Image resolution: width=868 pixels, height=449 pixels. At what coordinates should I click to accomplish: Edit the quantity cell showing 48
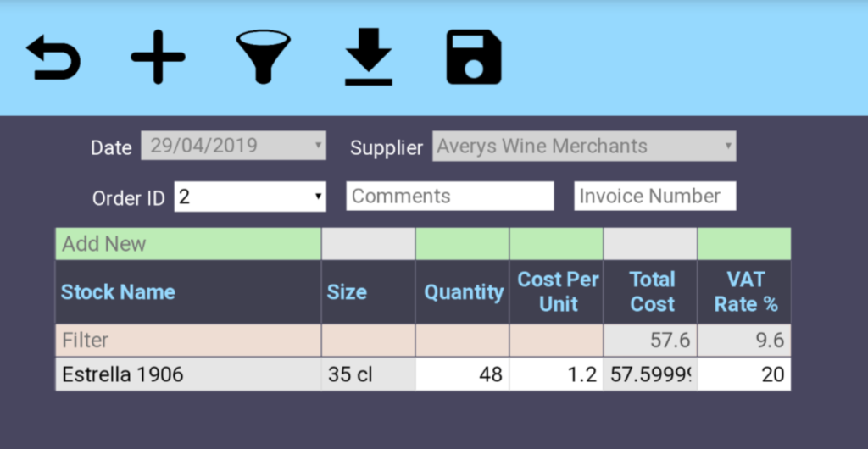pyautogui.click(x=463, y=374)
